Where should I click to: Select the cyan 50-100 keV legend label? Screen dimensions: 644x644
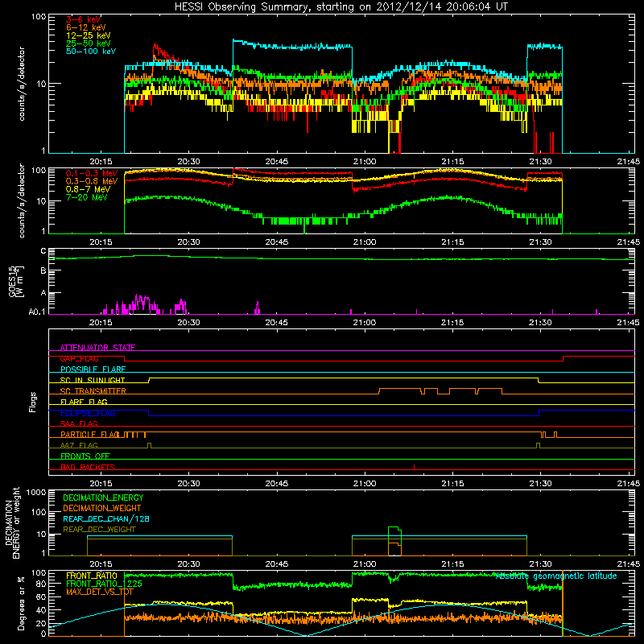[91, 52]
